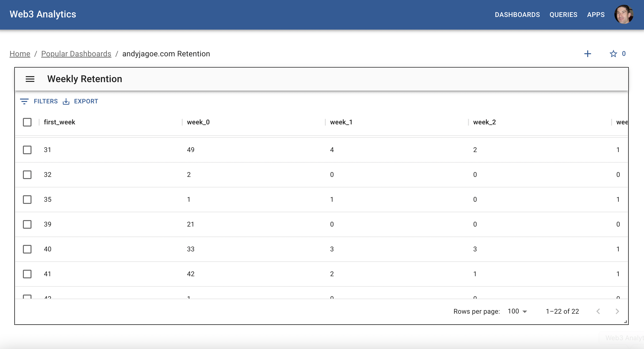
Task: Click the 1–22 of 22 pagination text
Action: coord(562,311)
